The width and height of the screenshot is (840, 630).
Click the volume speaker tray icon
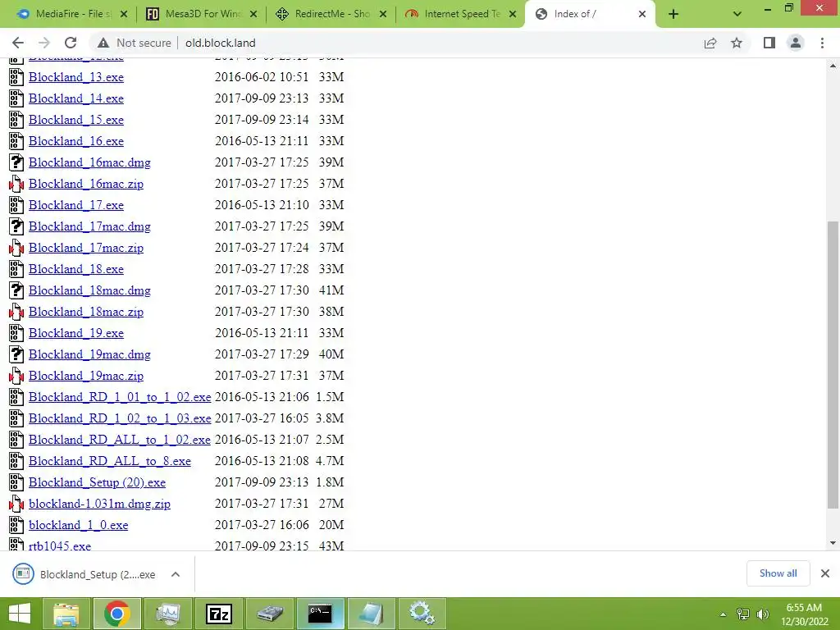[x=762, y=614]
